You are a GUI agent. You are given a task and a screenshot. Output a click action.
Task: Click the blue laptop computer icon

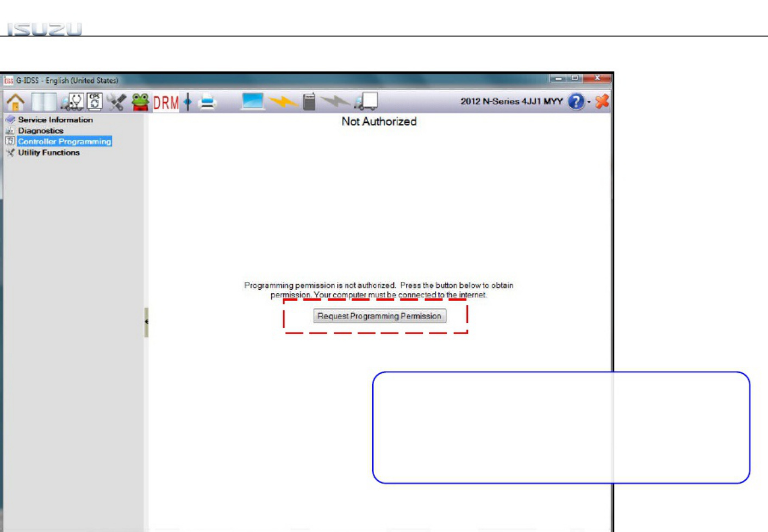point(252,102)
